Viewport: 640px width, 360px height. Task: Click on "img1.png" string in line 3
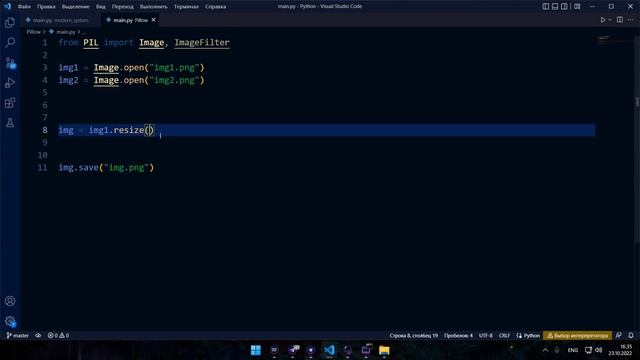pos(174,68)
